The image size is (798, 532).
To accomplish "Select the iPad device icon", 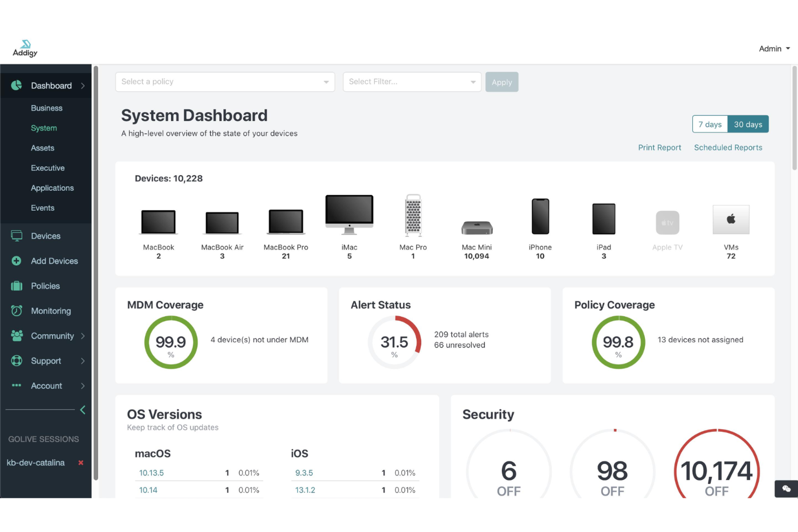I will [604, 218].
